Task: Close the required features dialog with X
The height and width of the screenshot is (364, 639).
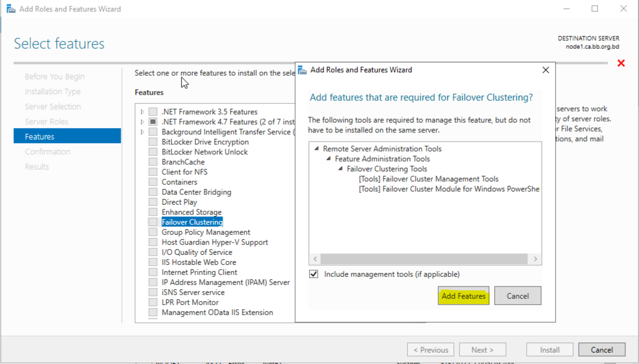Action: pyautogui.click(x=545, y=70)
